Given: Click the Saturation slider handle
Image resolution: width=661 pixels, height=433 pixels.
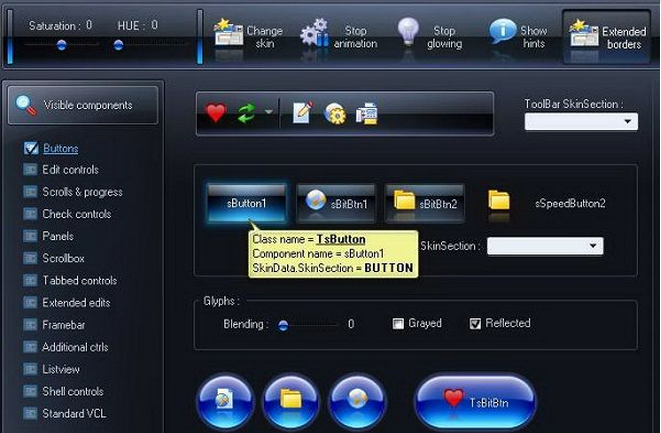Looking at the screenshot, I should [x=62, y=45].
